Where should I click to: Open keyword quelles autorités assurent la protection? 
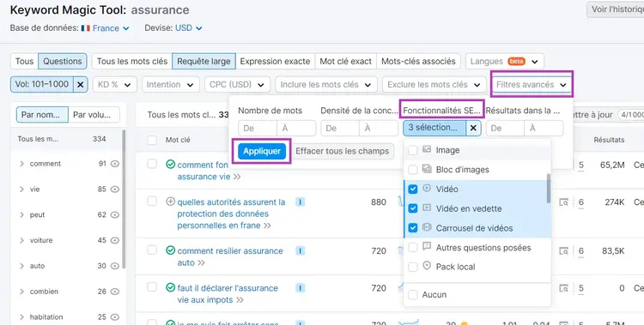231,214
